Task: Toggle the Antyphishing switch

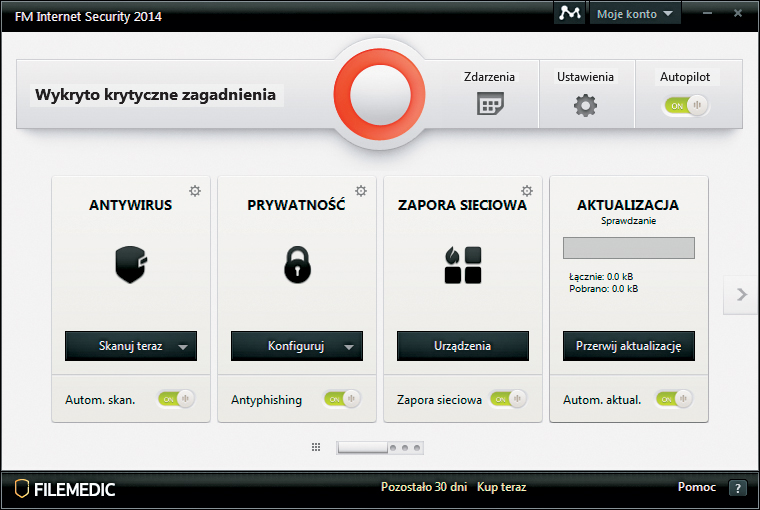Action: pyautogui.click(x=342, y=399)
